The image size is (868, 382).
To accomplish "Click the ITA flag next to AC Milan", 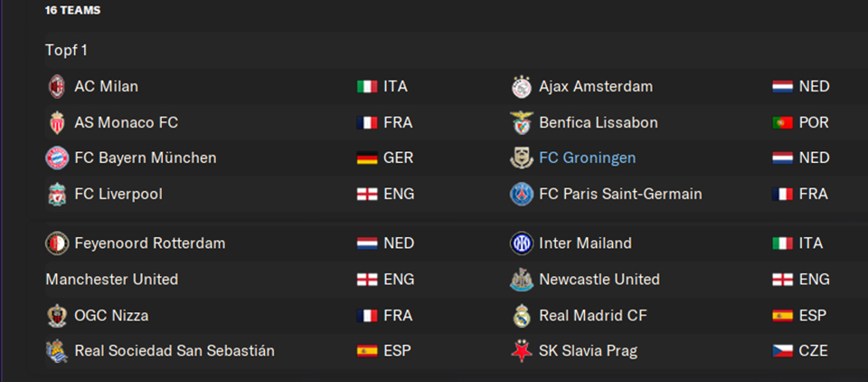I will [367, 87].
